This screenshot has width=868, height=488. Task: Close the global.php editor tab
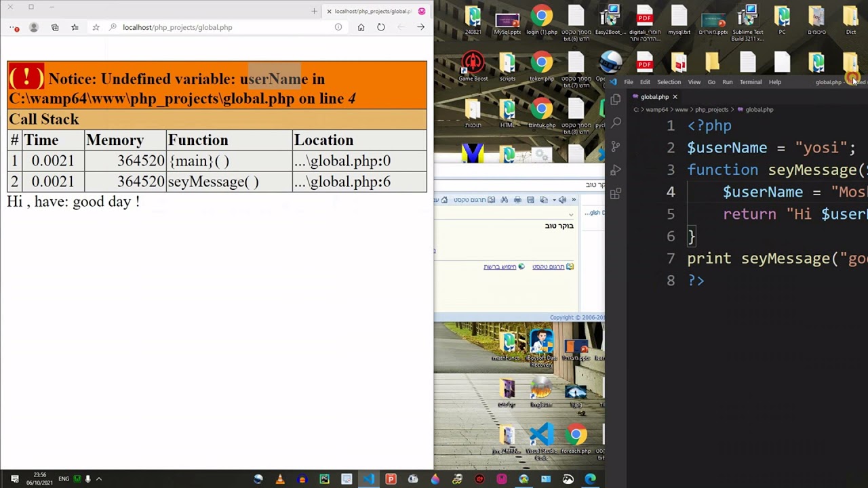coord(675,97)
